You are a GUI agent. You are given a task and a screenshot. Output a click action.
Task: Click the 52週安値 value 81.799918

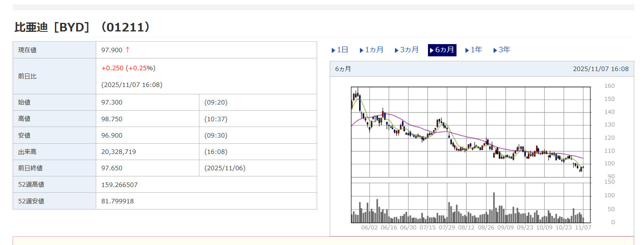[117, 201]
